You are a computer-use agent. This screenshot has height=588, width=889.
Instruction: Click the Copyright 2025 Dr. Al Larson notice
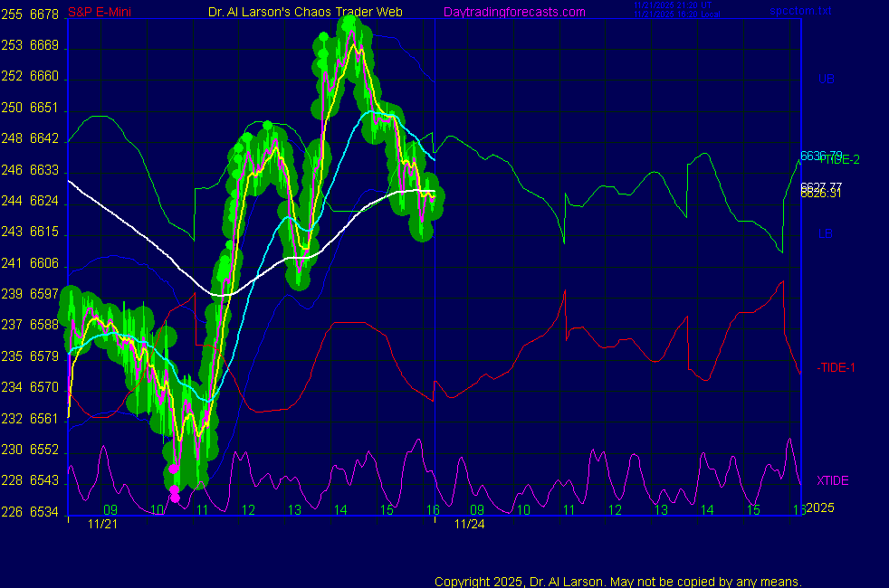click(x=617, y=582)
